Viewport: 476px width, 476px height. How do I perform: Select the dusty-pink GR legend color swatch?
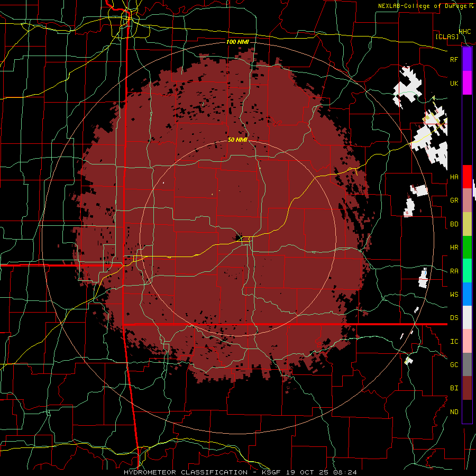coord(467,200)
